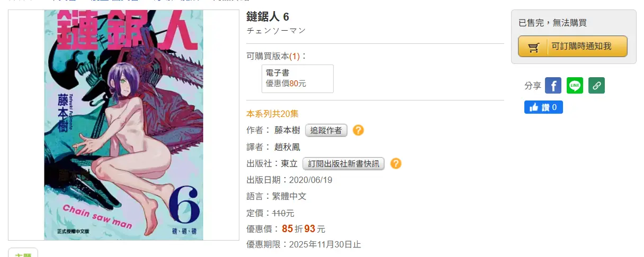Click the Facebook like thumbs-up button
The width and height of the screenshot is (644, 257).
543,107
